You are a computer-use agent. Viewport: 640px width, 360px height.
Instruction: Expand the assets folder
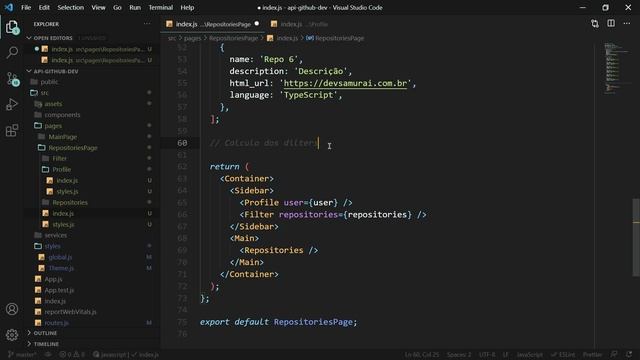point(53,104)
